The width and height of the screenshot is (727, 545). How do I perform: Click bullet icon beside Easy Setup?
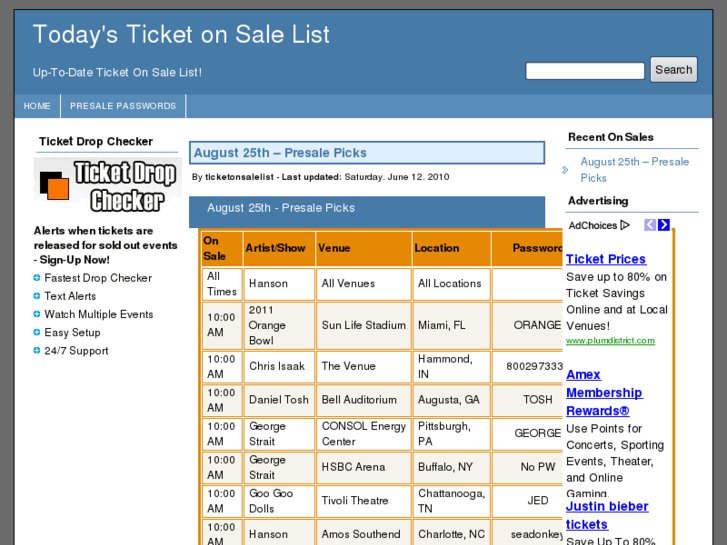click(37, 332)
